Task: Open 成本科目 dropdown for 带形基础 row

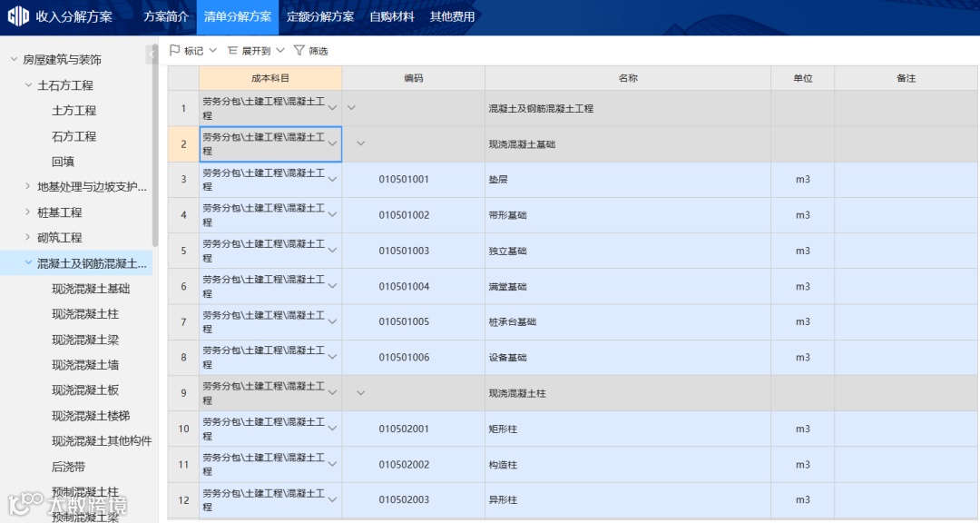Action: click(x=332, y=214)
